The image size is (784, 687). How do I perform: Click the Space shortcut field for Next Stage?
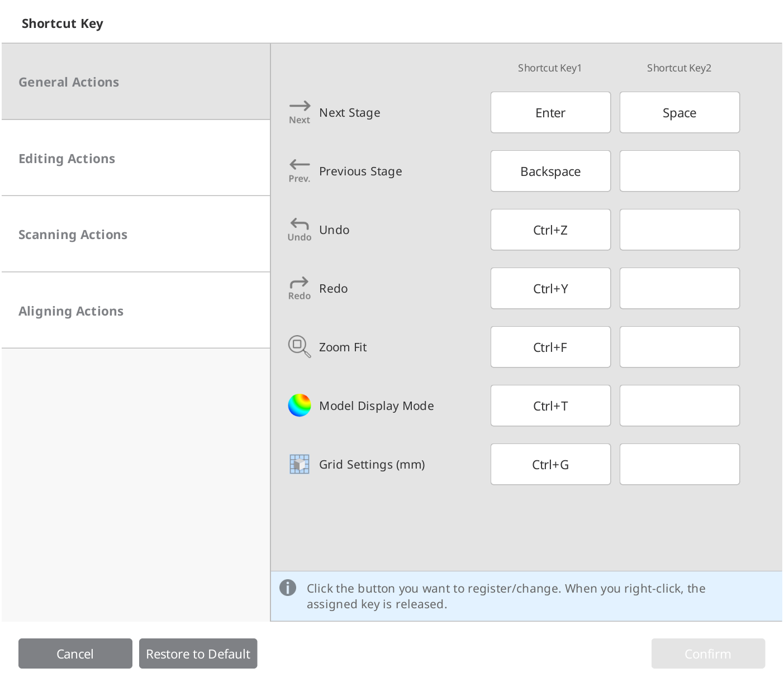(x=679, y=112)
